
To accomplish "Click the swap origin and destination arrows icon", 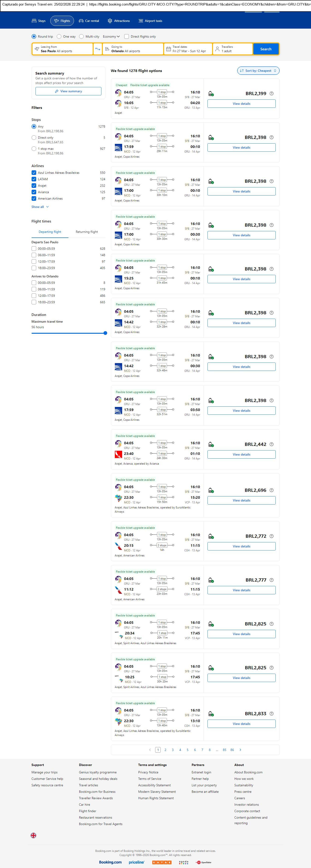I will click(98, 49).
